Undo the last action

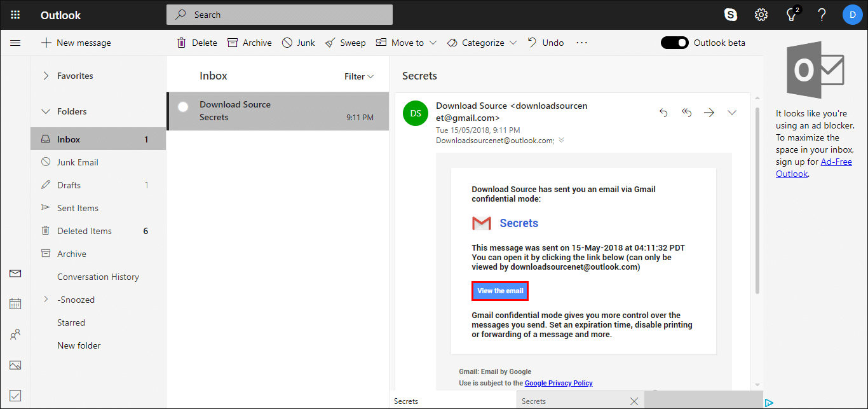tap(545, 43)
